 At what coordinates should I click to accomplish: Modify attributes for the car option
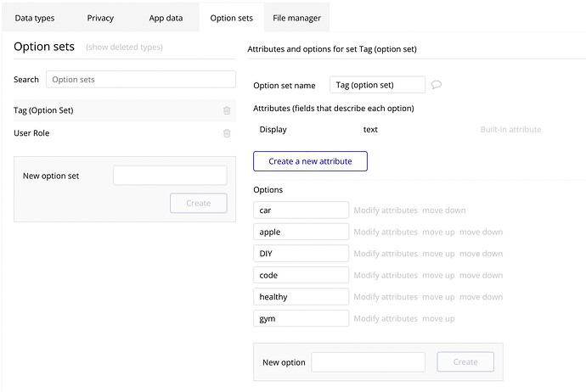pos(386,210)
